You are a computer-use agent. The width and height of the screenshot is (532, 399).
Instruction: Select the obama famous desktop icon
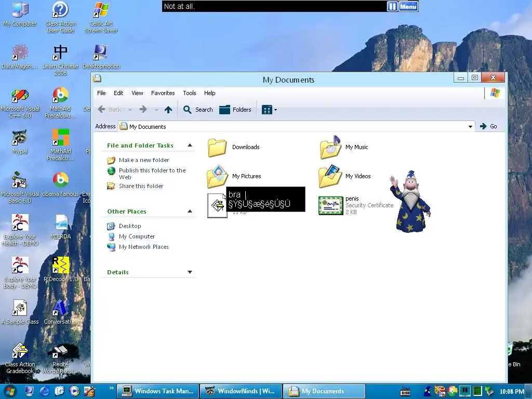[60, 184]
